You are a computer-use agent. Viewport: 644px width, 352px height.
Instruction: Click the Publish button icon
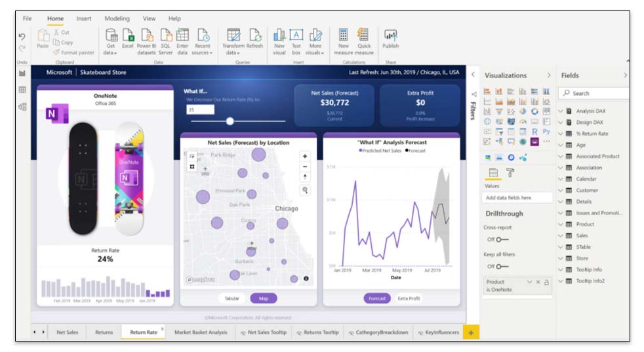click(x=390, y=35)
